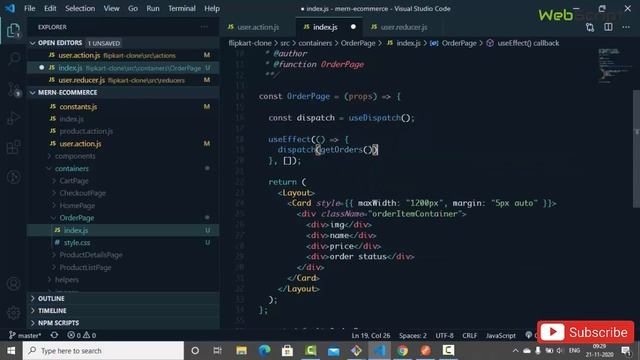Screen dimensions: 640x360
Task: Open Mail app from taskbar
Action: [333, 351]
